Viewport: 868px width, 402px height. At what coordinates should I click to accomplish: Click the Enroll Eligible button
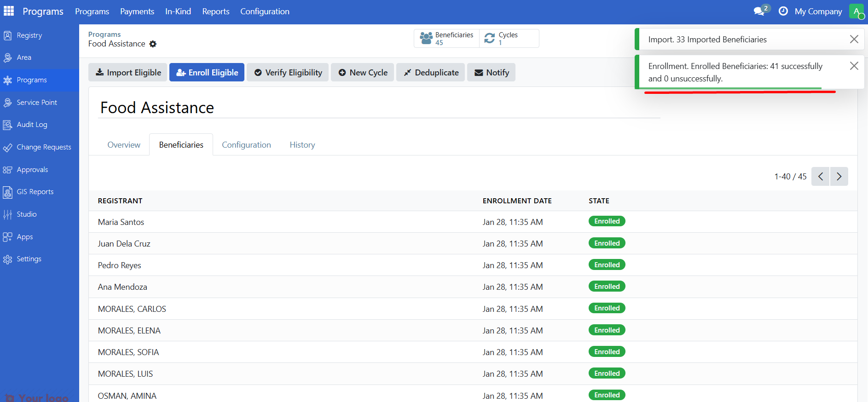pyautogui.click(x=207, y=73)
